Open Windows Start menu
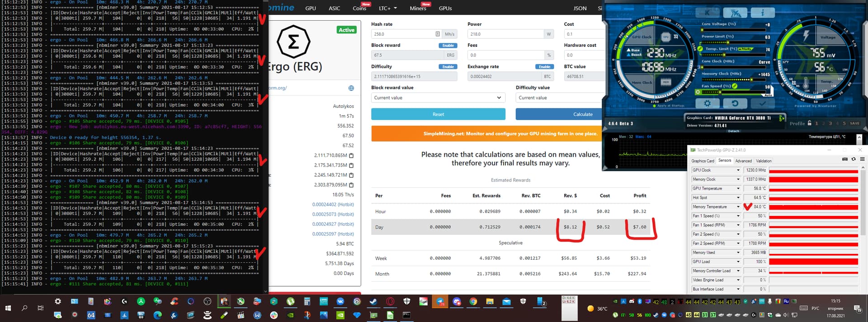This screenshot has height=322, width=868. tap(8, 308)
